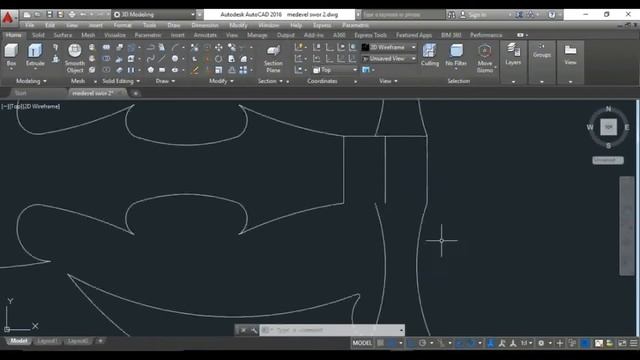Open the AutoCAD application menu button
The width and height of the screenshot is (640, 360).
8,18
